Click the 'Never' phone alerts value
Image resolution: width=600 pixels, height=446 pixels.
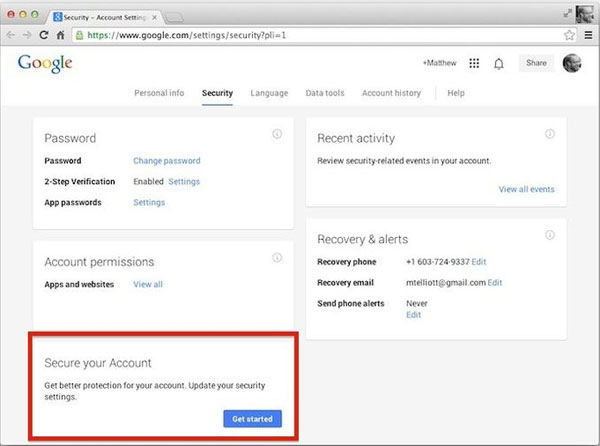pos(417,304)
